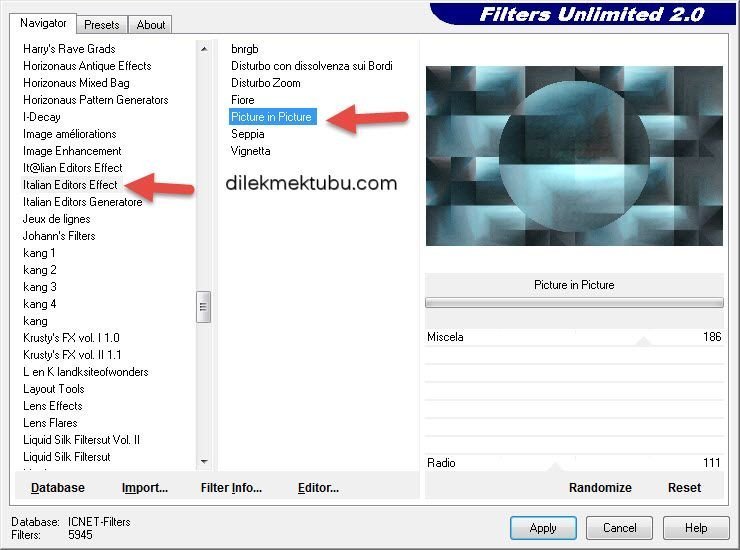Select the Vignetta filter
The image size is (740, 550).
pyautogui.click(x=251, y=151)
